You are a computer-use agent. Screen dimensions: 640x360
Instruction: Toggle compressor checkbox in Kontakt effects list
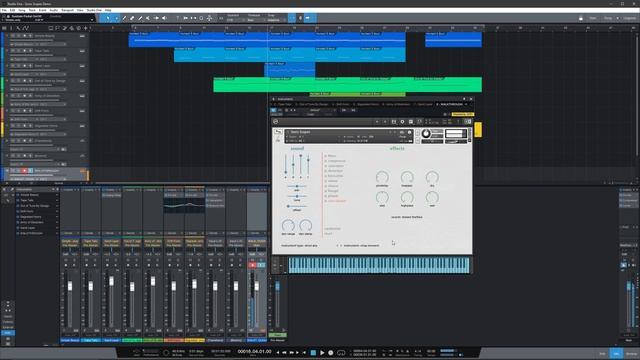coord(326,161)
